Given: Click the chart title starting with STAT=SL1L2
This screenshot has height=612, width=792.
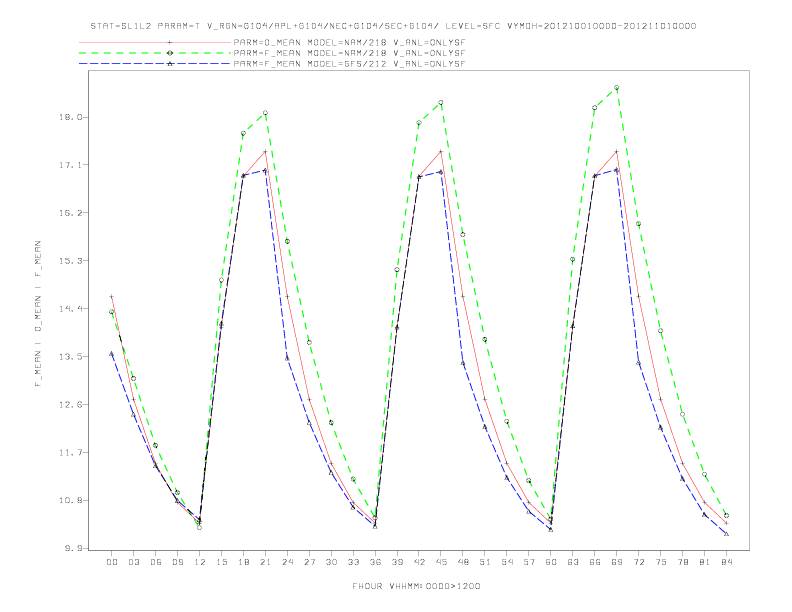Looking at the screenshot, I should (393, 26).
